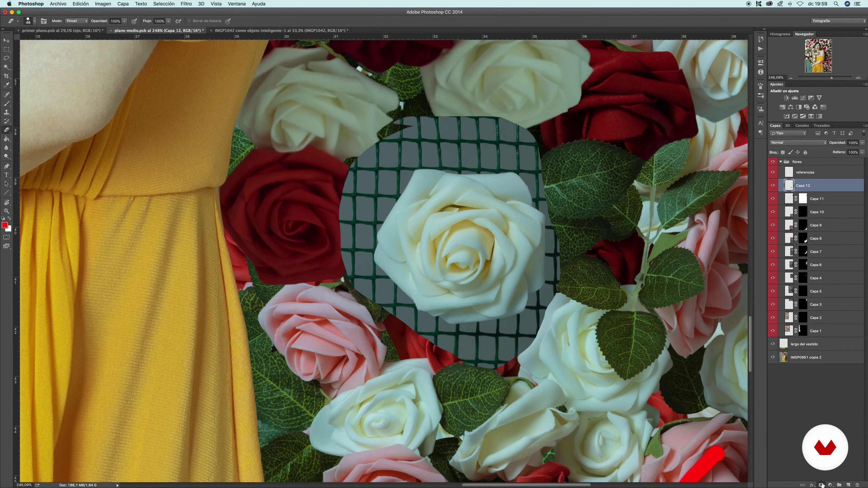
Task: Click Lock all padlock icon
Action: click(805, 152)
